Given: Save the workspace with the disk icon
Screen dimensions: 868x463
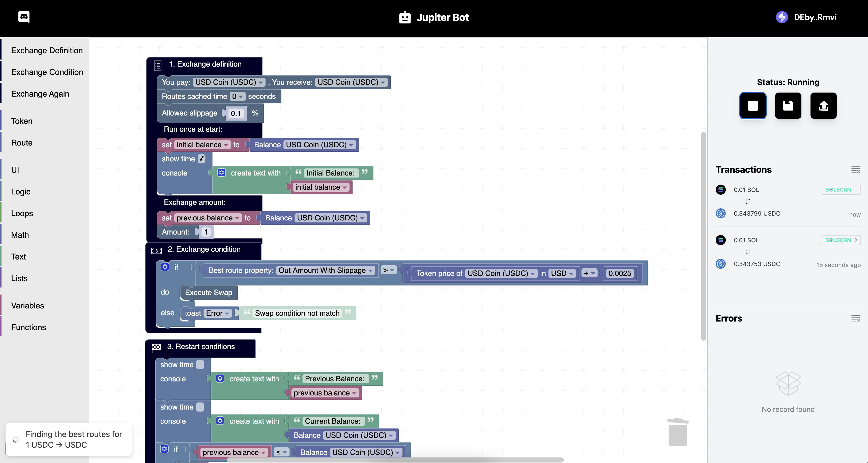Looking at the screenshot, I should point(788,105).
